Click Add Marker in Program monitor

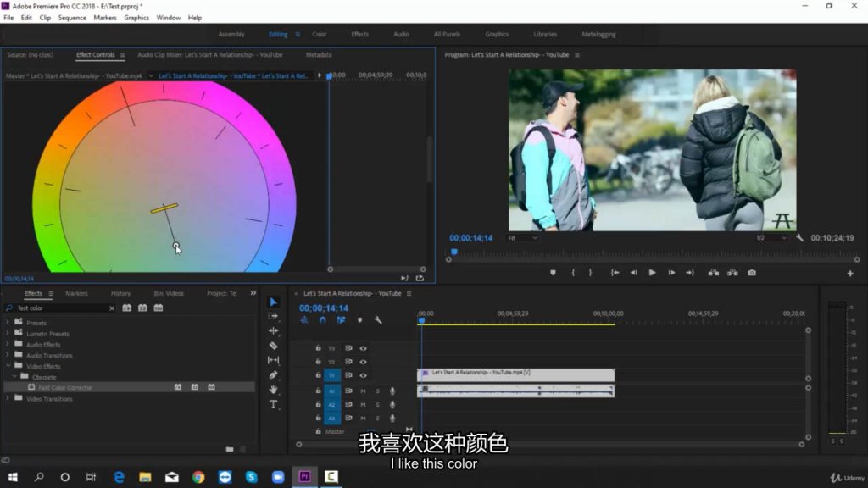[553, 273]
